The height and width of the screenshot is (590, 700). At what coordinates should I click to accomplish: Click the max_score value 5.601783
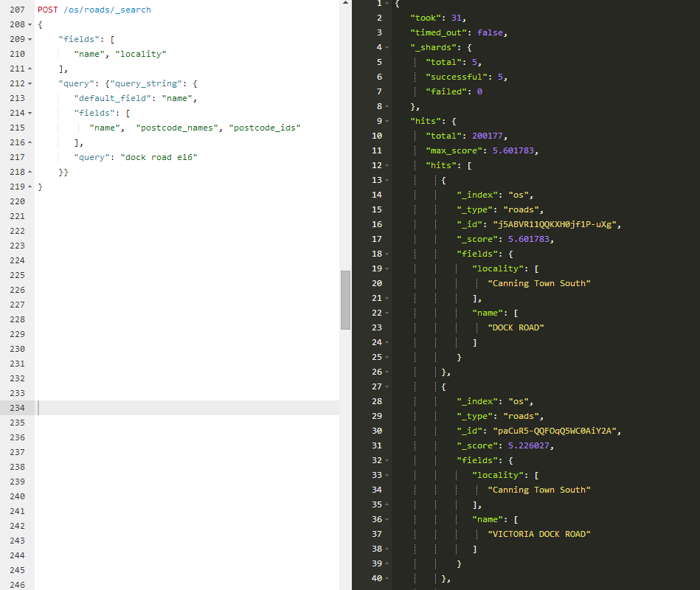(x=513, y=150)
